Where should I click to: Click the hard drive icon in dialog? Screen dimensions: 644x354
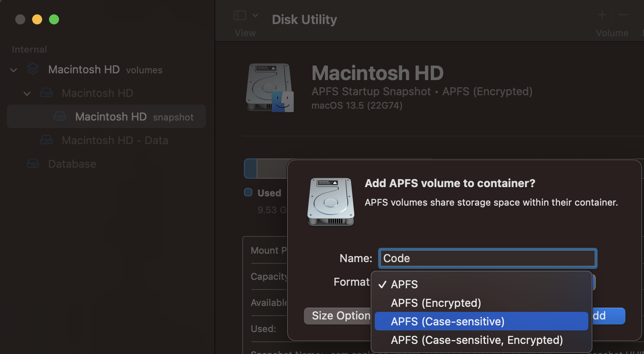tap(330, 201)
